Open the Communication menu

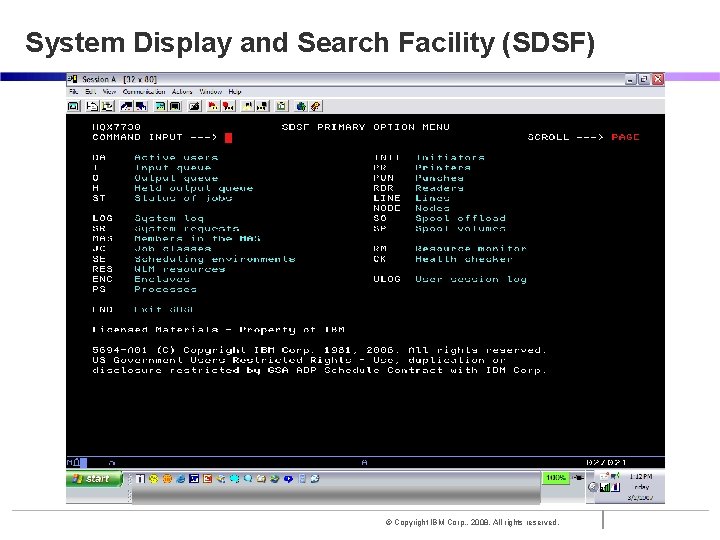[x=144, y=91]
